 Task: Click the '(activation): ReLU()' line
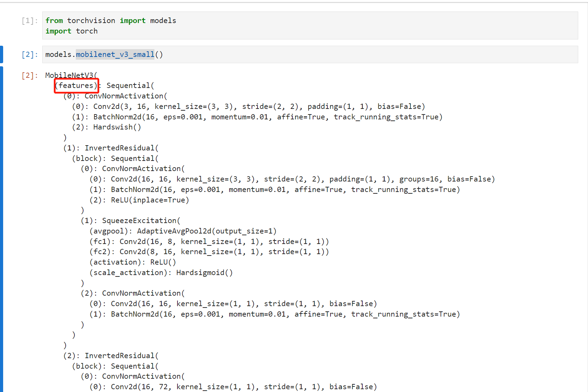pos(133,262)
